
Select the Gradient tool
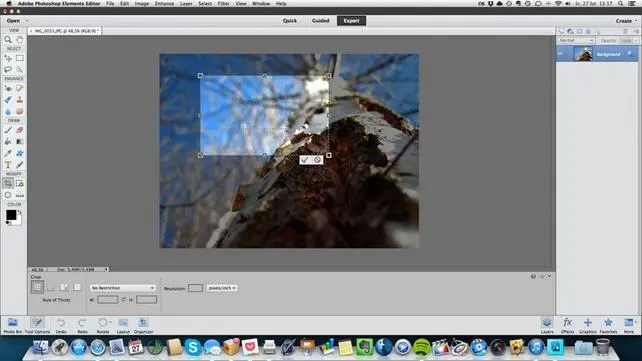(20, 142)
